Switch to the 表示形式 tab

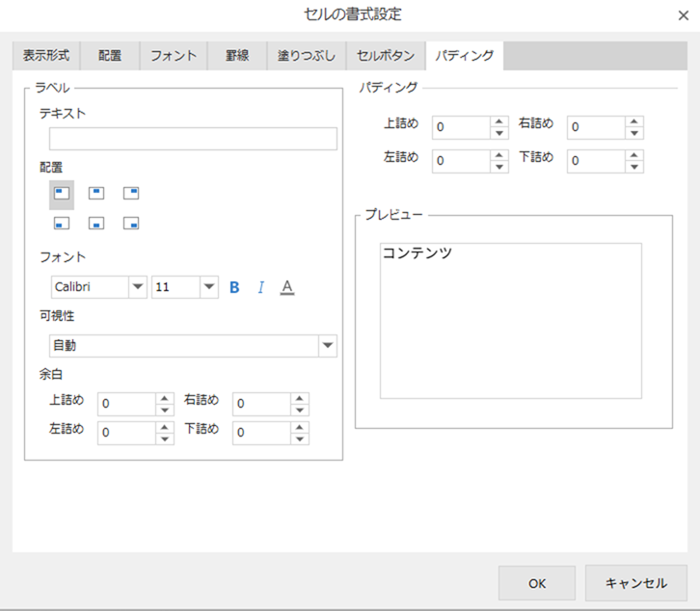(46, 56)
